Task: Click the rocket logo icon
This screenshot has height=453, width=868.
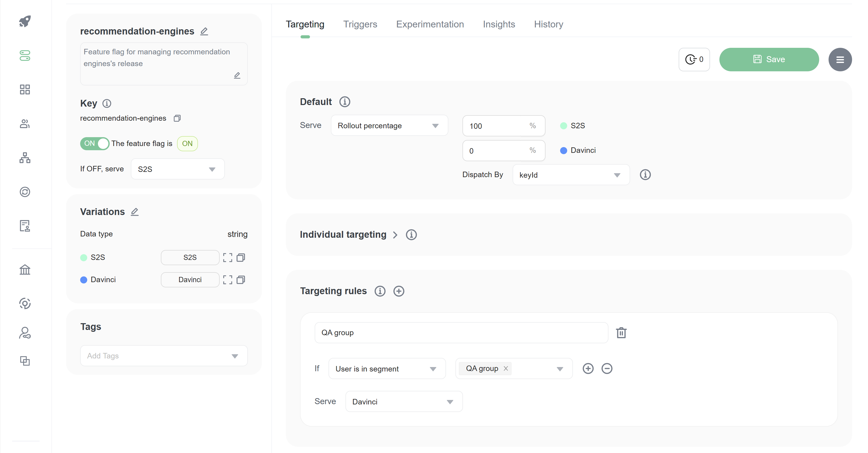Action: (25, 21)
